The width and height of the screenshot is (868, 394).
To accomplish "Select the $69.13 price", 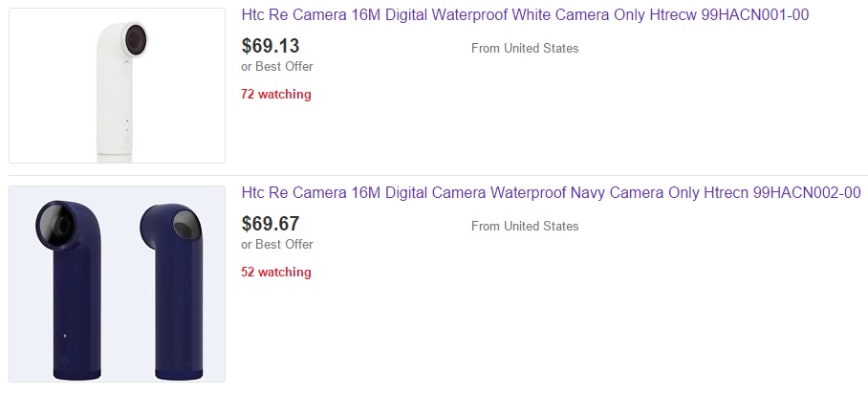I will point(271,46).
